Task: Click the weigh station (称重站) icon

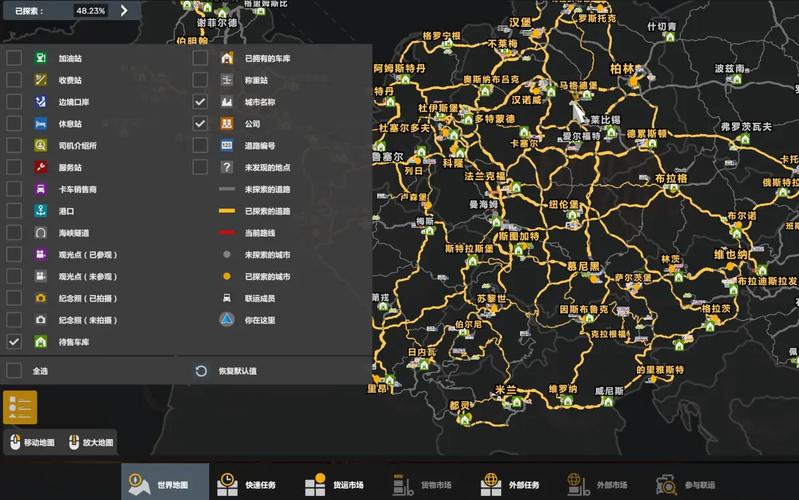Action: [x=227, y=80]
